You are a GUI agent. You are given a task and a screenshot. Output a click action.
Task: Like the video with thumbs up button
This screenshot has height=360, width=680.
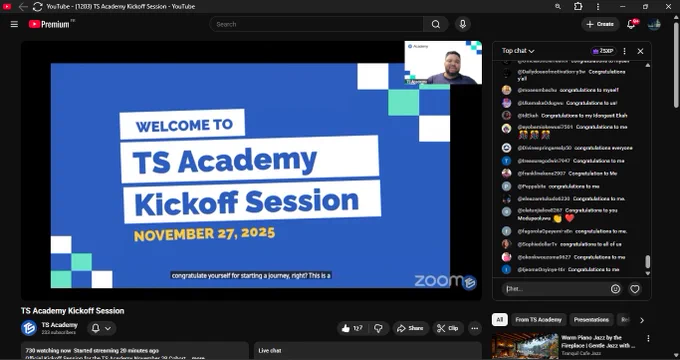click(352, 328)
